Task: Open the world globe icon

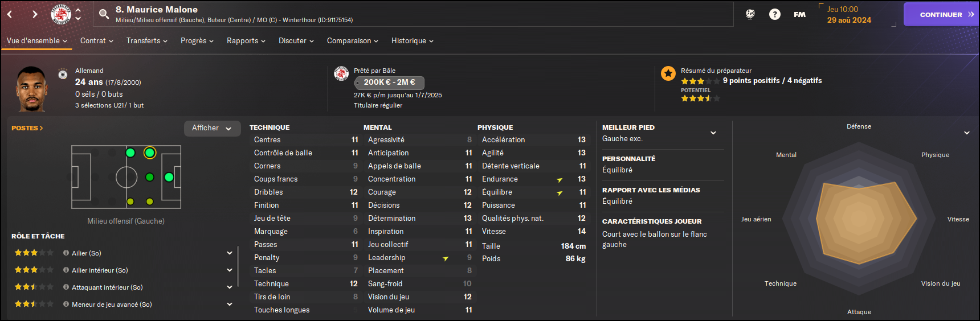Action: pos(750,14)
